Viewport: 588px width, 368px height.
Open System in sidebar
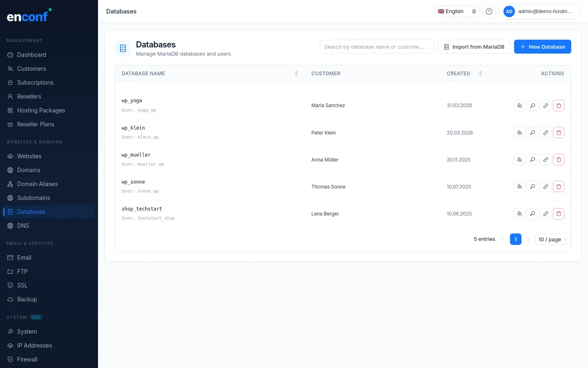(x=49, y=332)
